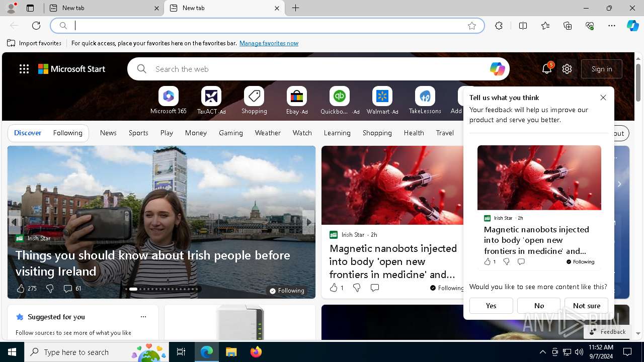Open a new browser tab
Viewport: 644px width, 362px height.
296,8
